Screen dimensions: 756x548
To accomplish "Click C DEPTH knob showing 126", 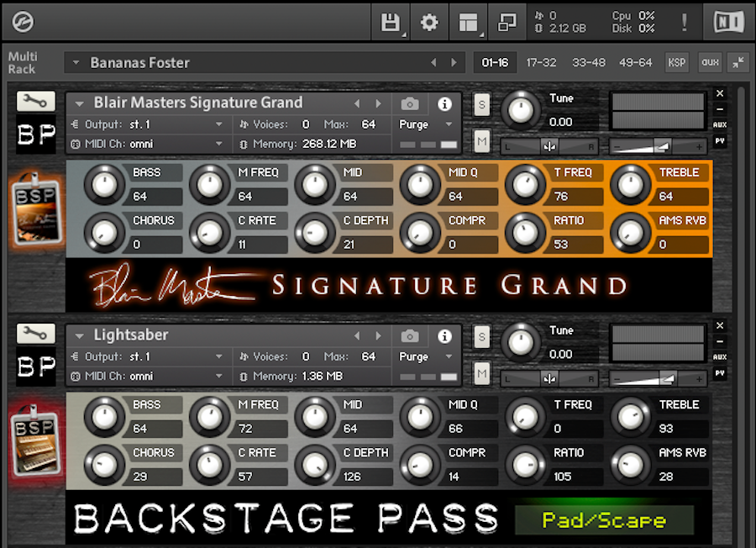I will tap(314, 466).
